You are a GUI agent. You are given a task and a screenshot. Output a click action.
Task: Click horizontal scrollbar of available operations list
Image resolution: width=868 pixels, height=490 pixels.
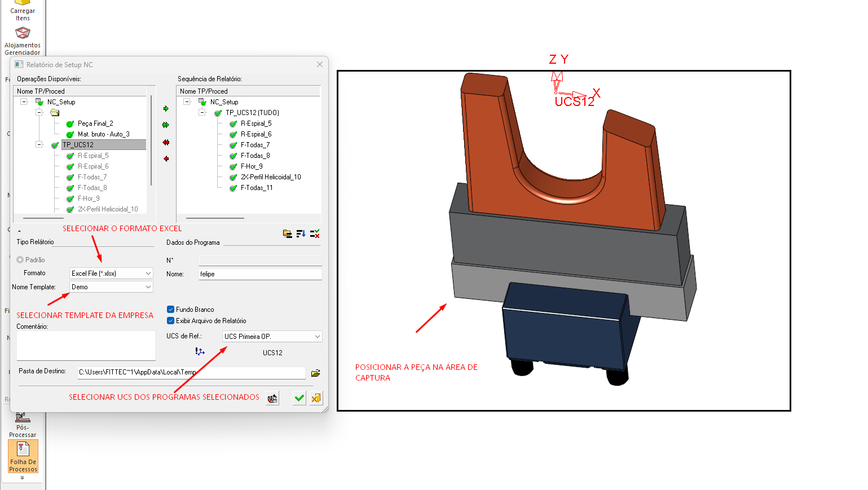(43, 218)
